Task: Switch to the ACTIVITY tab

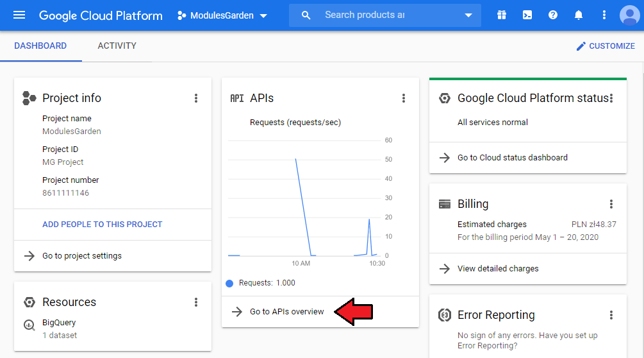Action: 117,46
